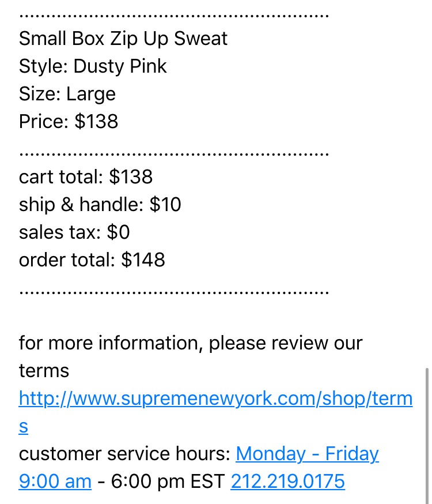Click the dotted separator below order total
This screenshot has height=504, width=432.
point(173,293)
